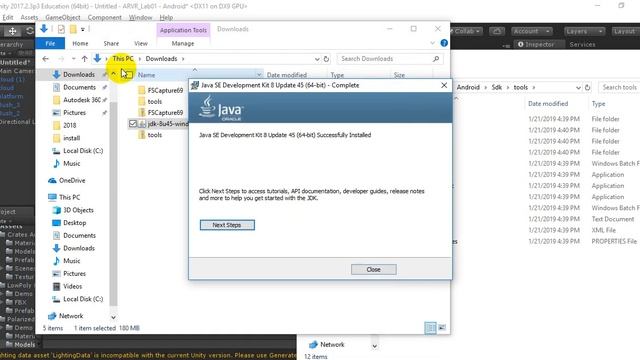Refresh the Downloads folder view
Screen dimensions: 640x360
pyautogui.click(x=326, y=59)
